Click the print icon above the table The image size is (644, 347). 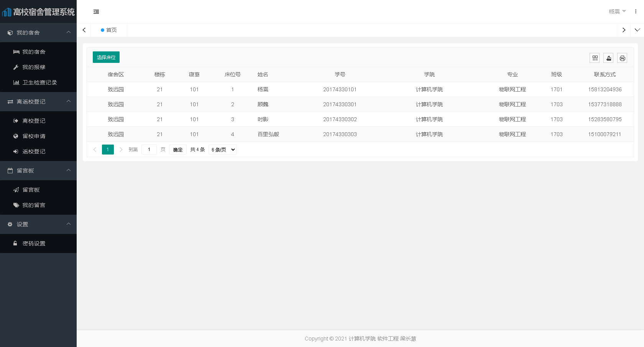coord(622,58)
